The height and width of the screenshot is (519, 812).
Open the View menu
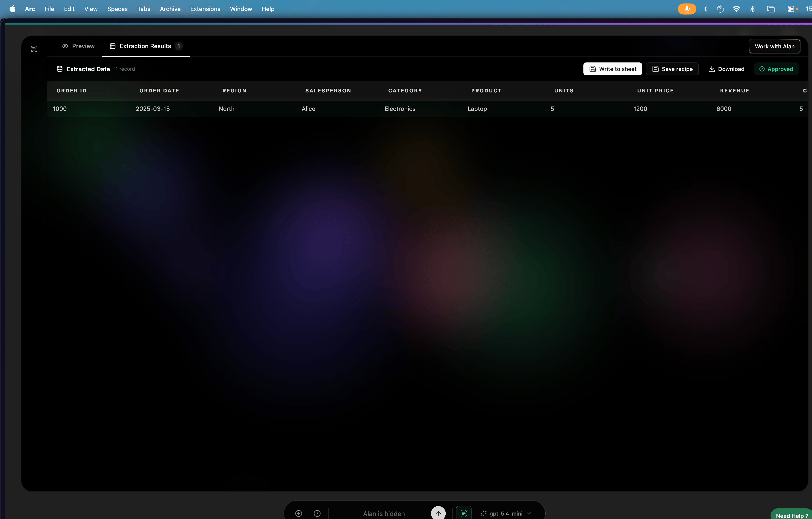point(91,9)
